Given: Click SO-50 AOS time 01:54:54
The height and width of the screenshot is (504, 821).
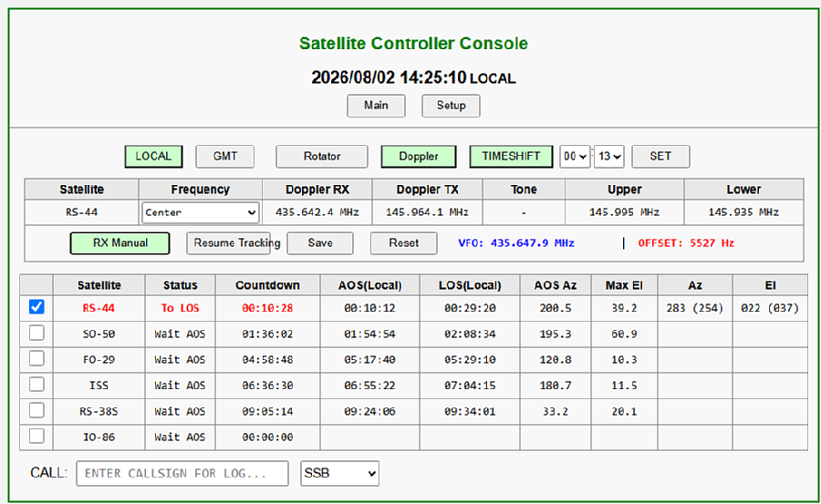Looking at the screenshot, I should tap(369, 334).
